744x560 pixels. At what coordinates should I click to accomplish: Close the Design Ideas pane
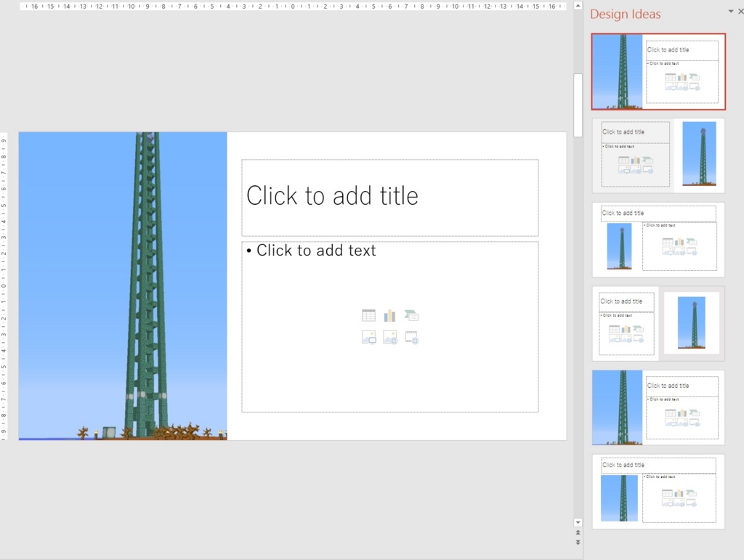coord(740,12)
